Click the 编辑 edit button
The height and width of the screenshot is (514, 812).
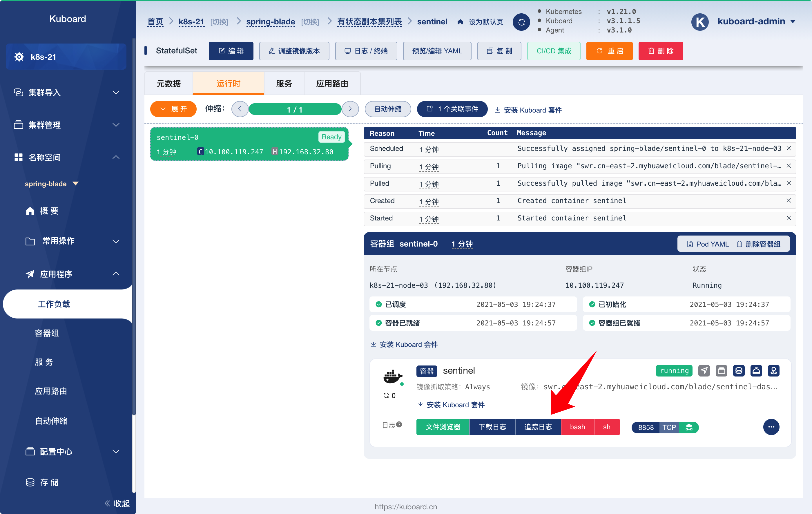[x=231, y=51]
